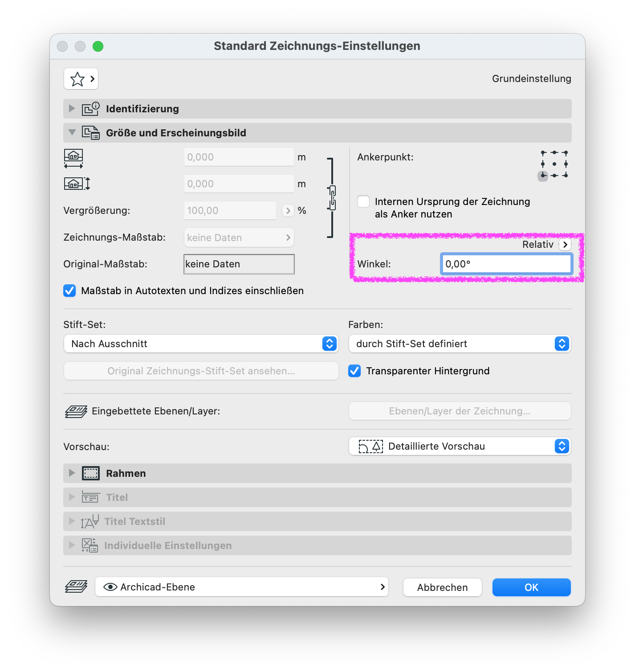Select the center anchor point
This screenshot has width=635, height=672.
pos(554,164)
